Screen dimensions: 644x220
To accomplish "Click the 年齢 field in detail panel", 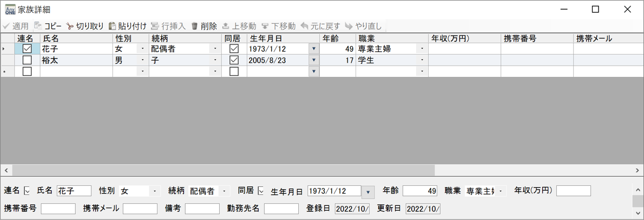I will (x=420, y=191).
